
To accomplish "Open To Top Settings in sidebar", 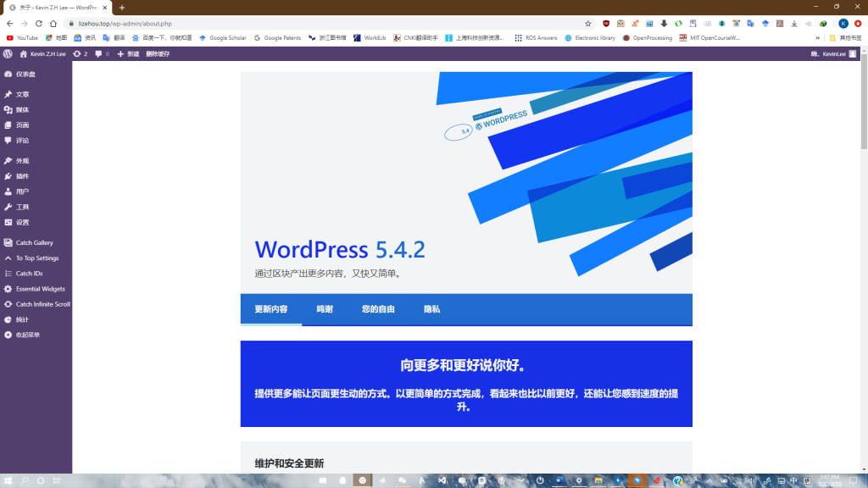I will (36, 258).
